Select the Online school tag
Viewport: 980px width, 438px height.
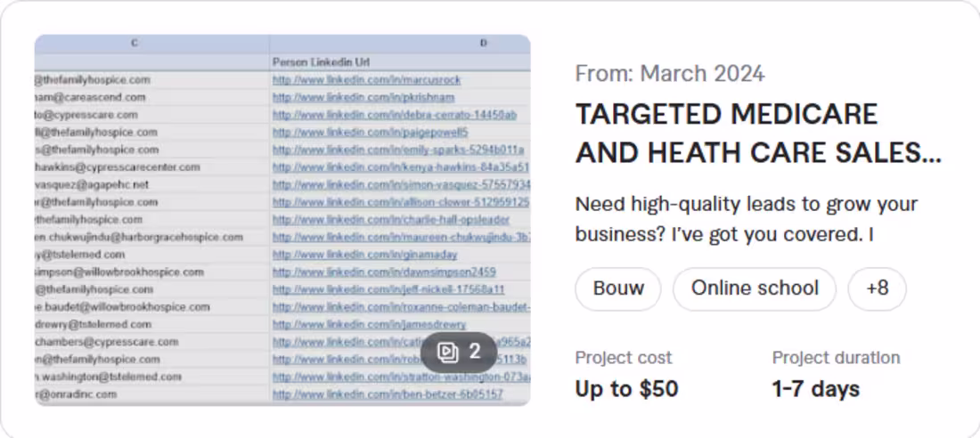pyautogui.click(x=755, y=288)
